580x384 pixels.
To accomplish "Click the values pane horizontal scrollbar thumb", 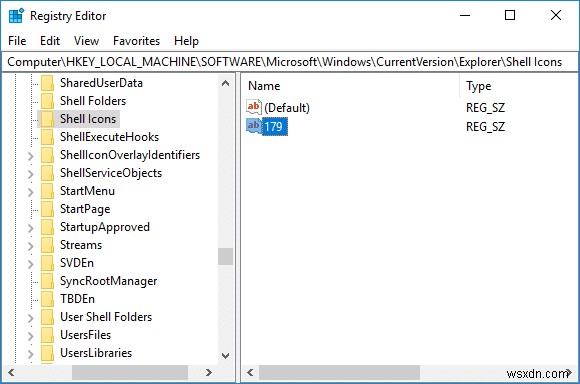I will (x=339, y=372).
